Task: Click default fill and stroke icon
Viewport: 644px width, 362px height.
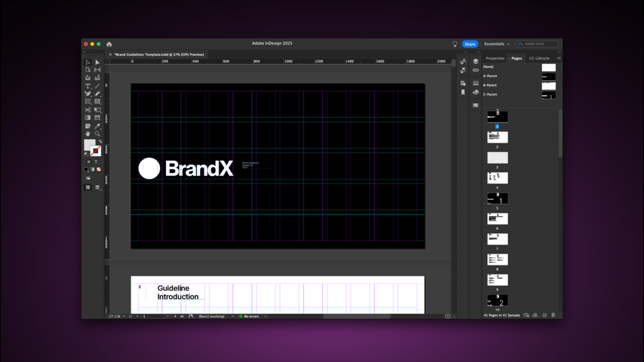Action: point(87,154)
